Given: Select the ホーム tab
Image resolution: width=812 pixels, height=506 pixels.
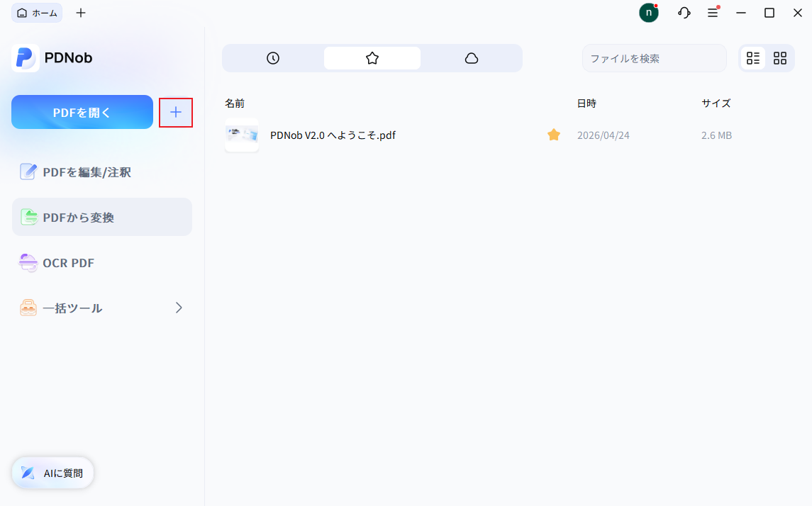Looking at the screenshot, I should click(37, 13).
